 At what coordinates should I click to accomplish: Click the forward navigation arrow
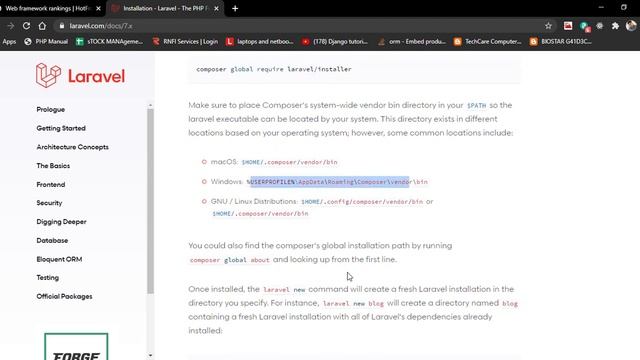pos(11,26)
